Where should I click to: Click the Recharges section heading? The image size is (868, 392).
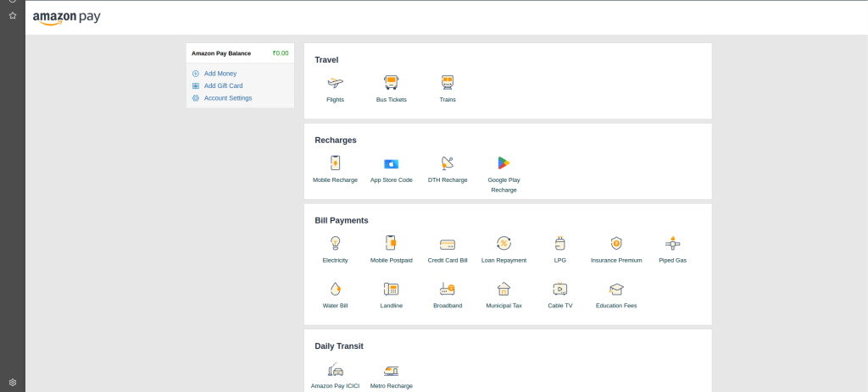click(336, 140)
